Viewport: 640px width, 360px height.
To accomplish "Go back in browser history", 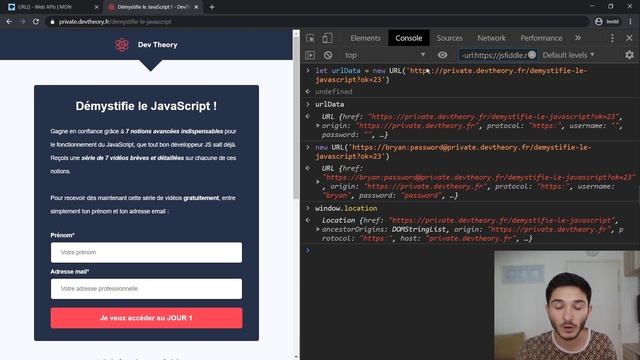I will [x=9, y=22].
